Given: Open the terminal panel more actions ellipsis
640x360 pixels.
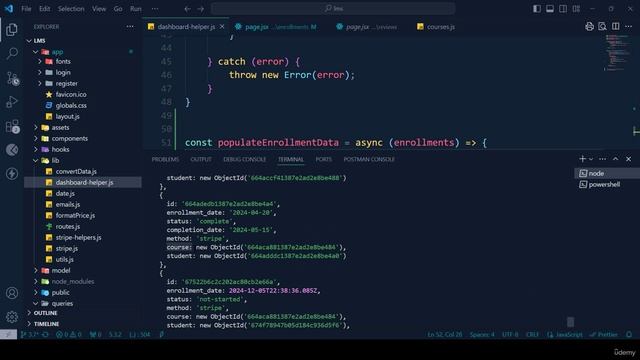Looking at the screenshot, I should pyautogui.click(x=602, y=159).
